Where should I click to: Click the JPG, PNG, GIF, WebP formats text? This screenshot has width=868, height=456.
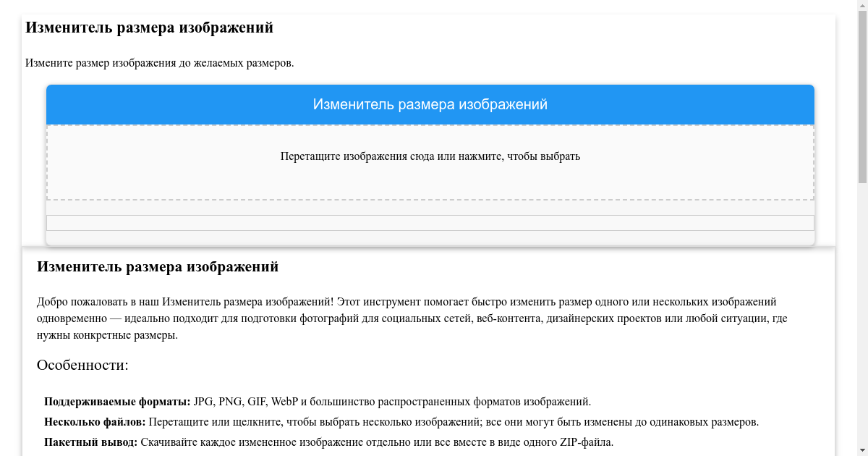click(246, 402)
